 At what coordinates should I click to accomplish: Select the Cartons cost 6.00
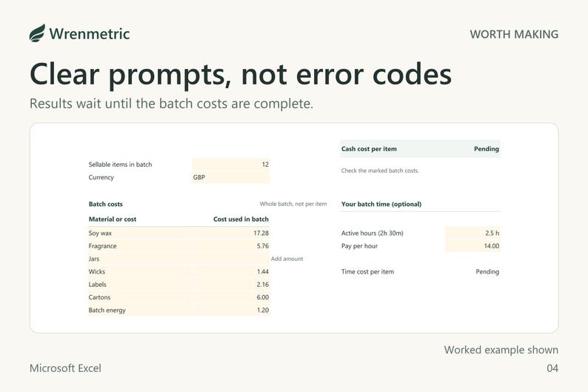tap(230, 297)
